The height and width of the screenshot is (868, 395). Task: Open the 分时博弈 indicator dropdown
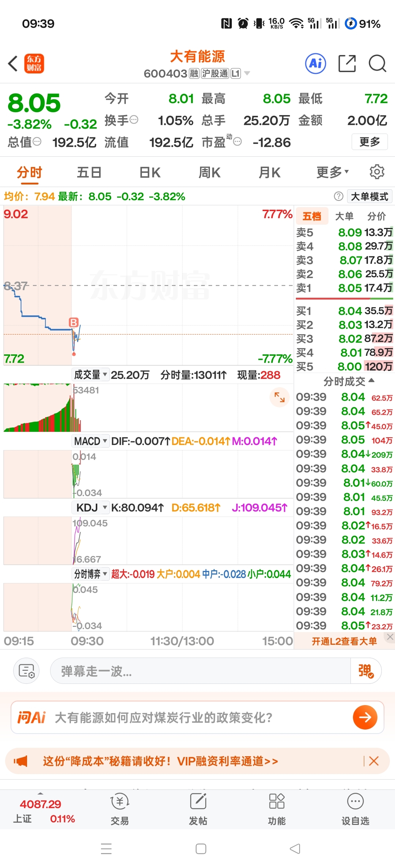click(x=90, y=574)
